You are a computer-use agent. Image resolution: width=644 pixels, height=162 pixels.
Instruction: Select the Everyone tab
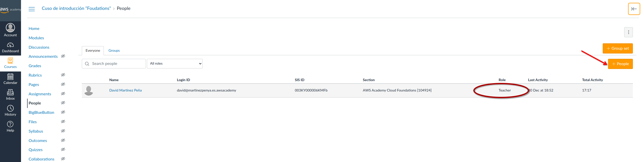(93, 51)
